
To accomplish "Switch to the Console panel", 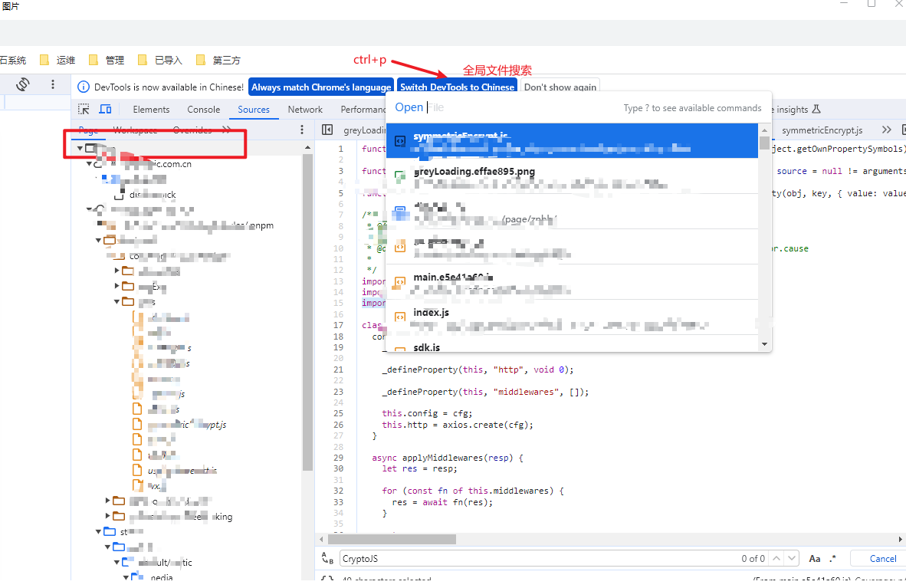I will coord(203,110).
